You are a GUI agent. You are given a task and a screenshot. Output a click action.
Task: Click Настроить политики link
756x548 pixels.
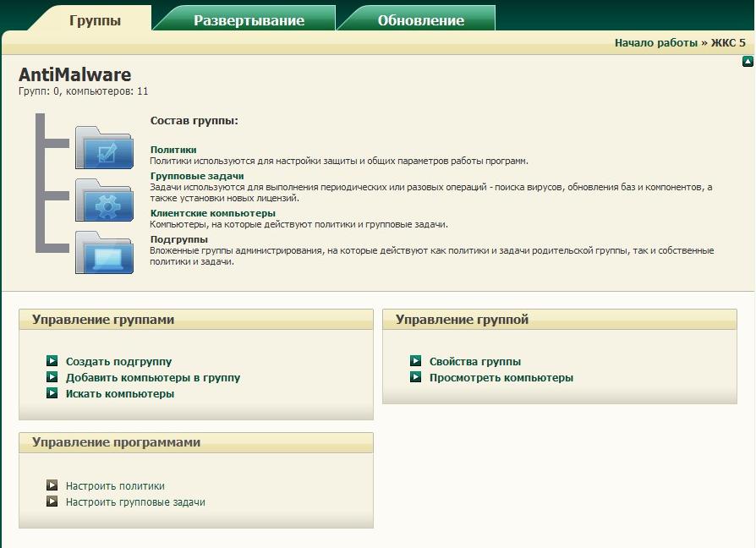point(115,485)
